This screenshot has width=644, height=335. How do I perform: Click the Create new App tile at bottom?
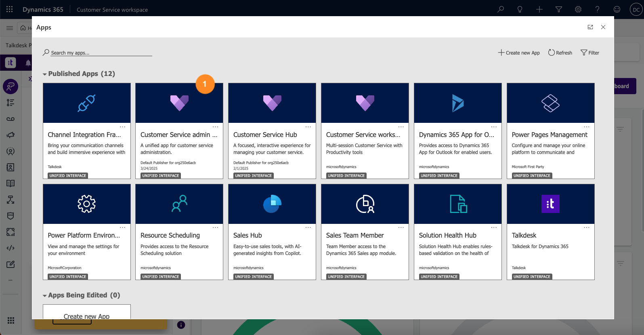tap(87, 312)
